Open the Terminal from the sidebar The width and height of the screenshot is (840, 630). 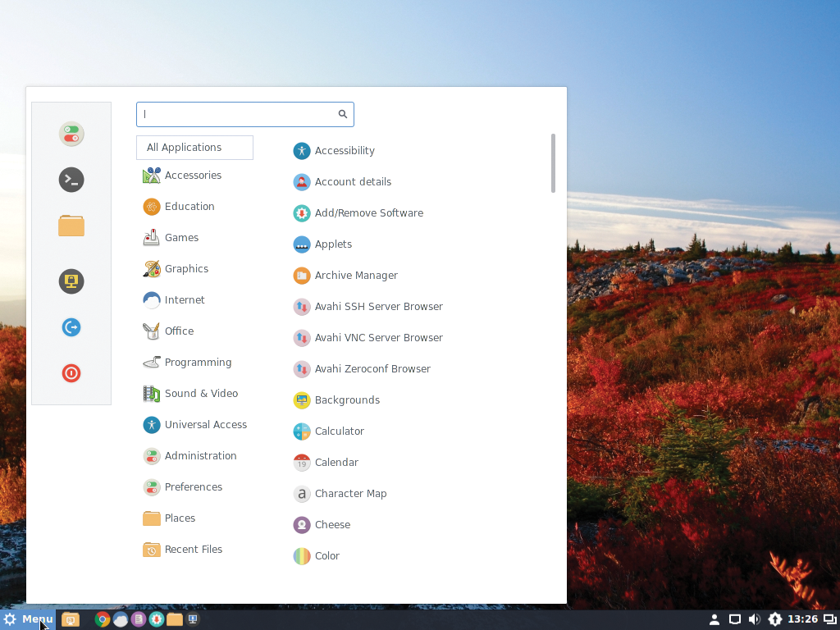coord(71,180)
